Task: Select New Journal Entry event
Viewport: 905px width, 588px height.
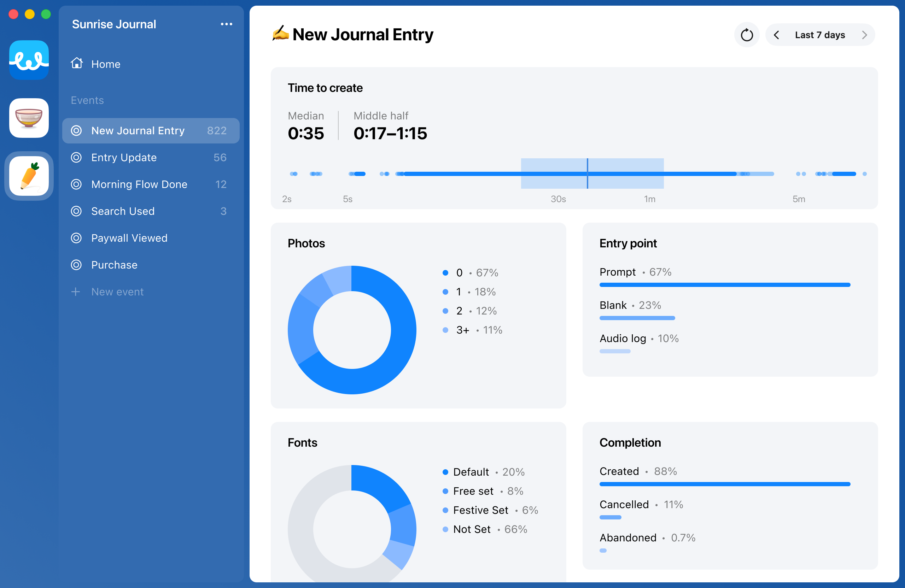Action: point(151,130)
